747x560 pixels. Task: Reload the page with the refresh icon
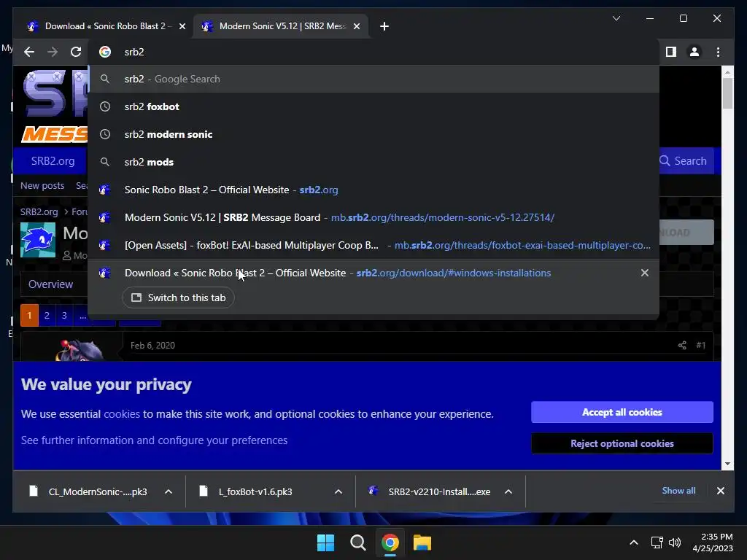[x=76, y=52]
